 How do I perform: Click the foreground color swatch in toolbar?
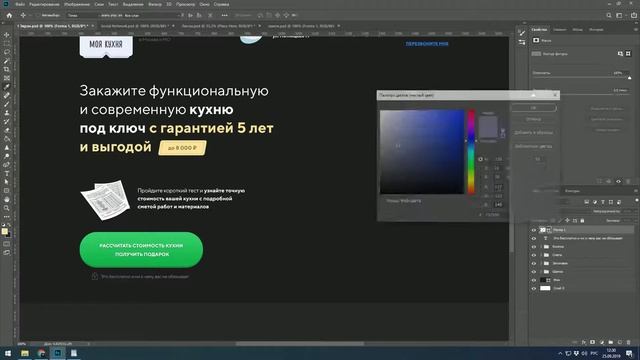pos(4,231)
